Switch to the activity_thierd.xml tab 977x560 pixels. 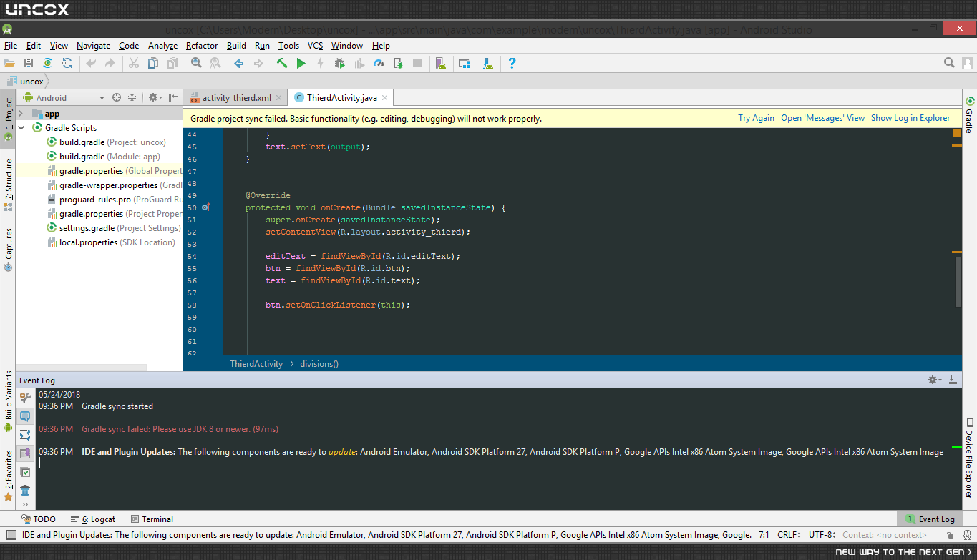[x=236, y=98]
